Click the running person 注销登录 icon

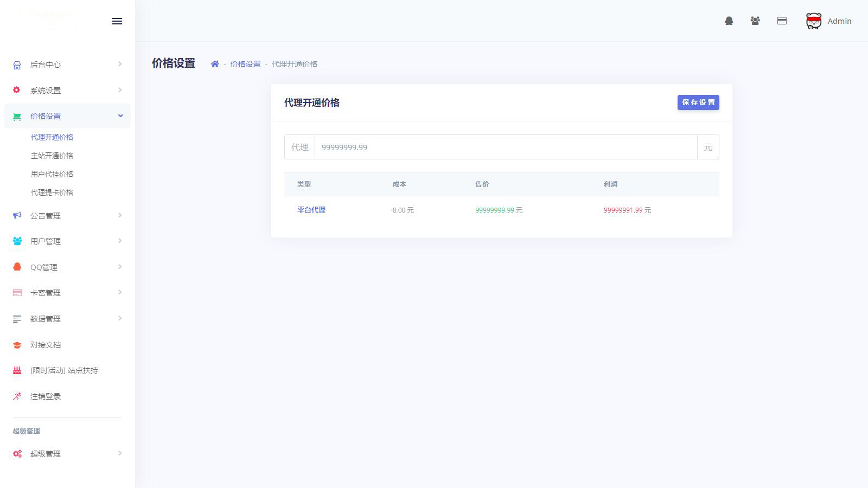[x=17, y=396]
